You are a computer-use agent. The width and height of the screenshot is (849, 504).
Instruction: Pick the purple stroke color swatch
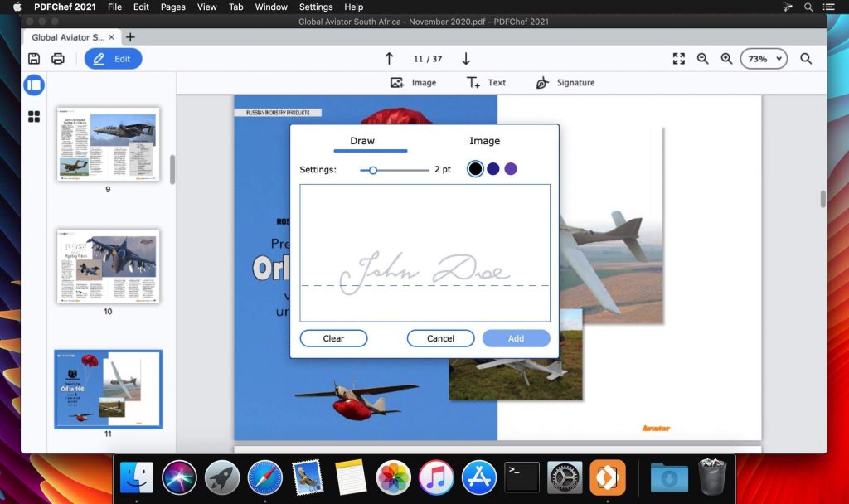511,168
